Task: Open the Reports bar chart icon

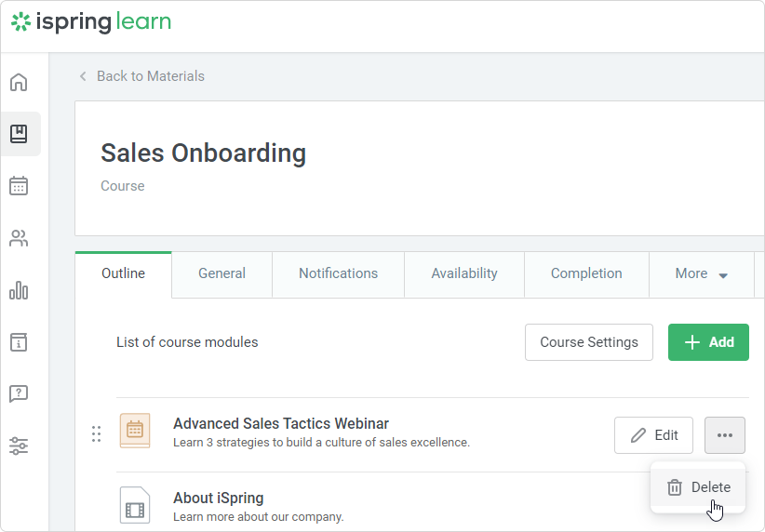Action: click(19, 291)
